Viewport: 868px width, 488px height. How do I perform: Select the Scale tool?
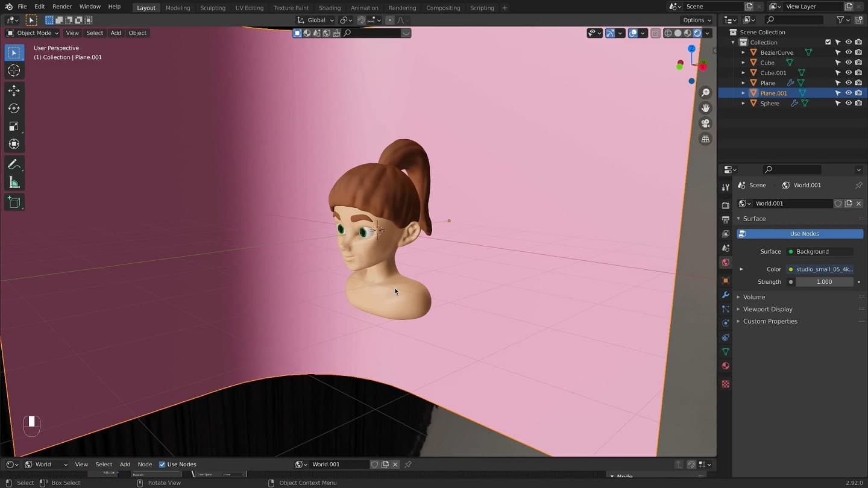pos(14,127)
